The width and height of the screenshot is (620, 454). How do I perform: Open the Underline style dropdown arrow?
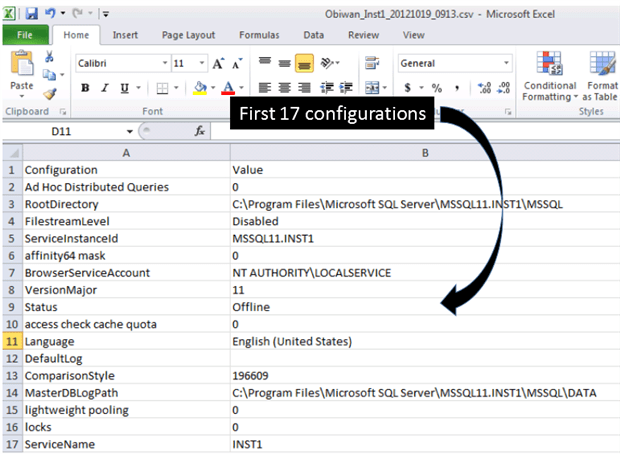coord(138,88)
